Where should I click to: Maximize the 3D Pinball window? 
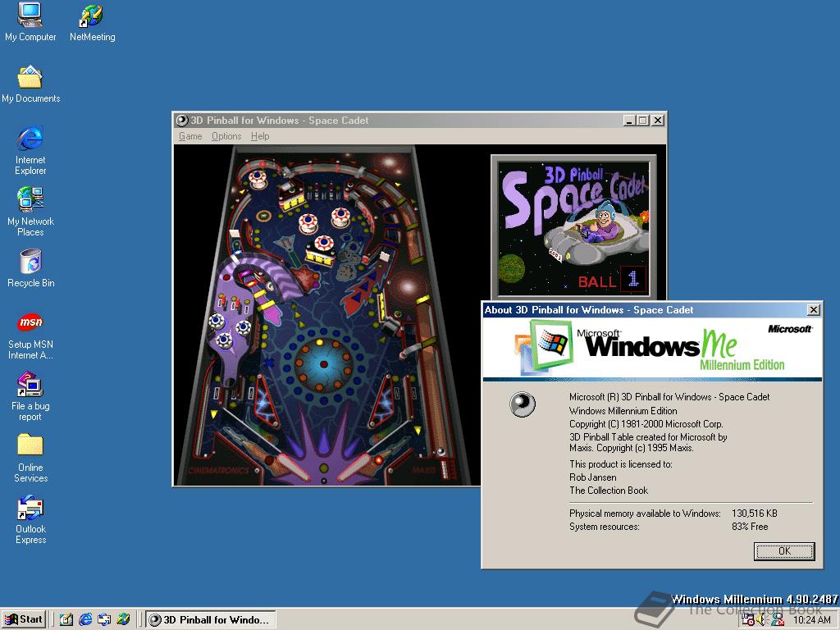click(x=643, y=121)
